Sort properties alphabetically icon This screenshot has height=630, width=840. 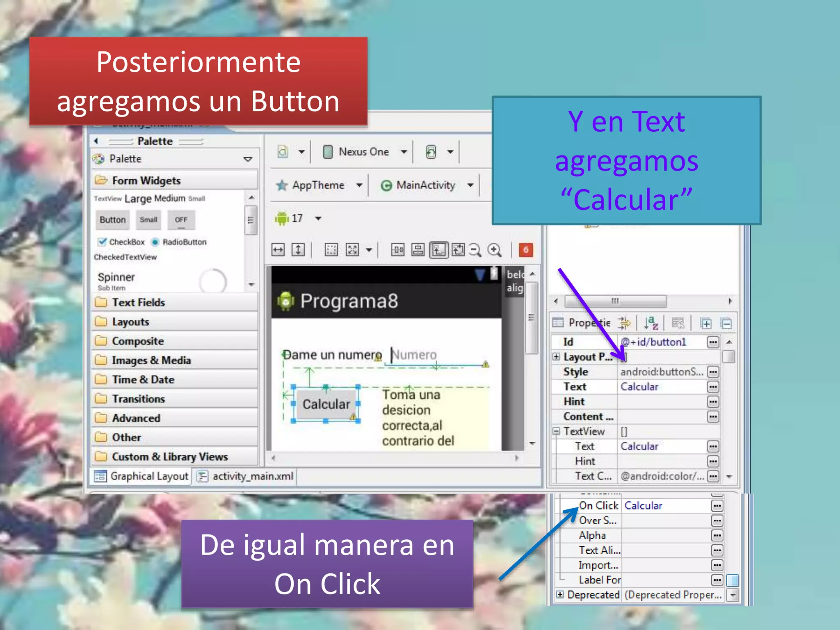point(651,323)
